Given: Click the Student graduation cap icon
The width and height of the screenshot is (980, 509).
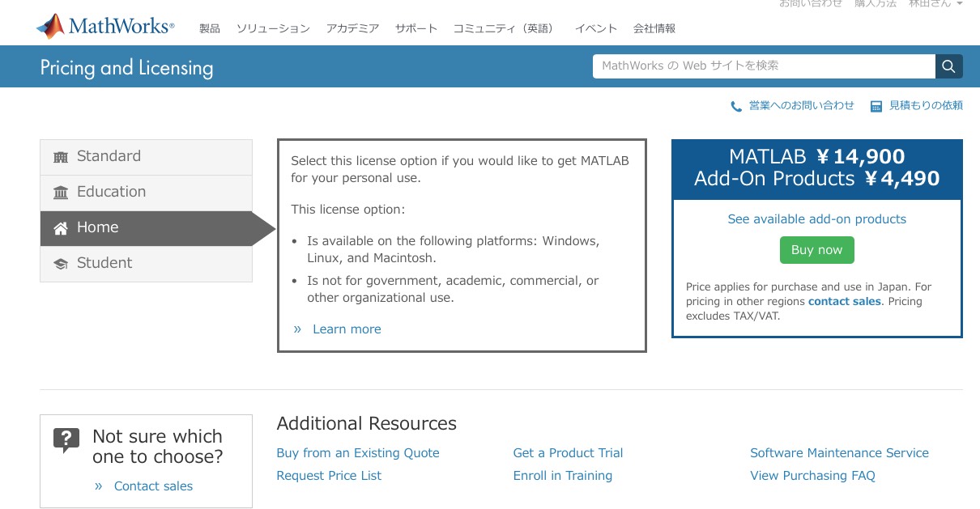Looking at the screenshot, I should point(61,264).
